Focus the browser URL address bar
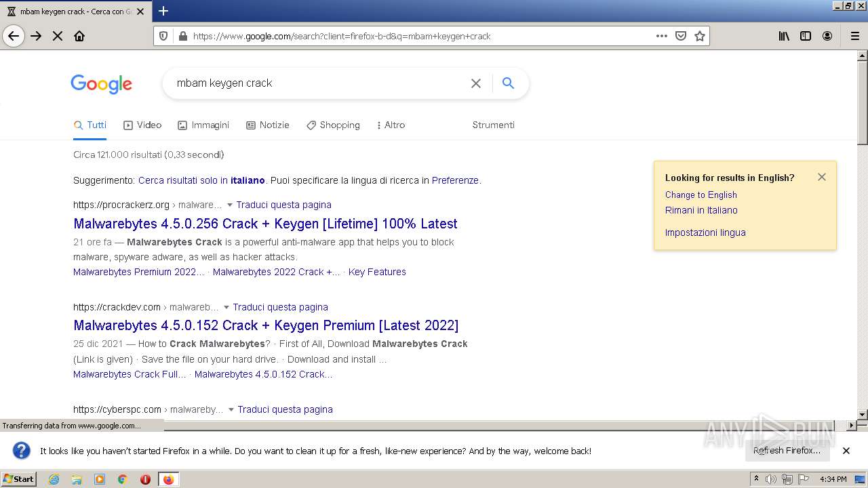Screen dimensions: 868x488 click(420, 36)
